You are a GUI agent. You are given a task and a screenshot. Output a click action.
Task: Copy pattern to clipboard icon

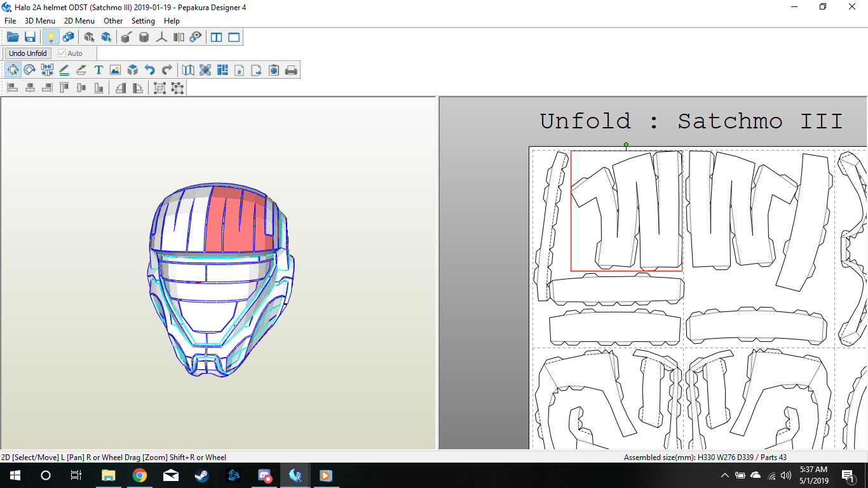tap(274, 70)
